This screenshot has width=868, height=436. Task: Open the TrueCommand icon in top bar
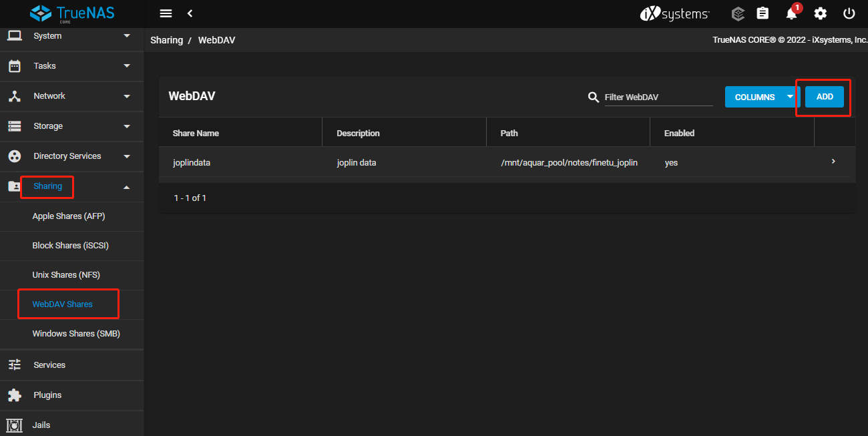[x=738, y=13]
